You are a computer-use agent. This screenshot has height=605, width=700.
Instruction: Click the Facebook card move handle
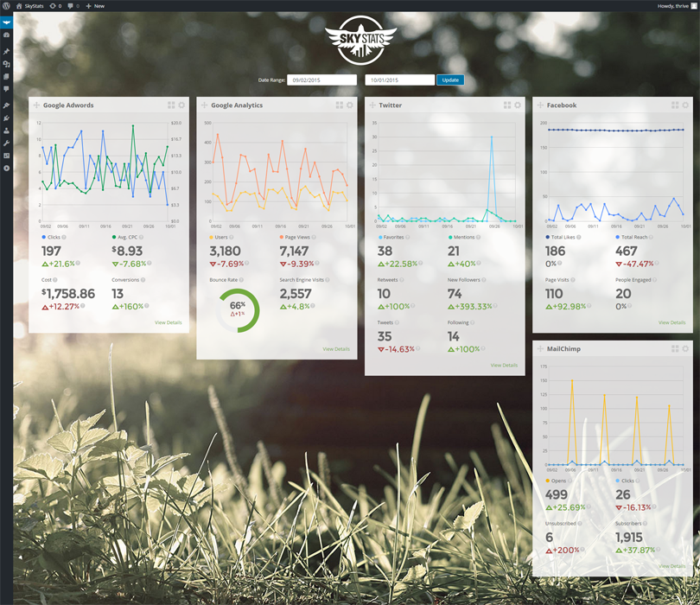(x=540, y=105)
